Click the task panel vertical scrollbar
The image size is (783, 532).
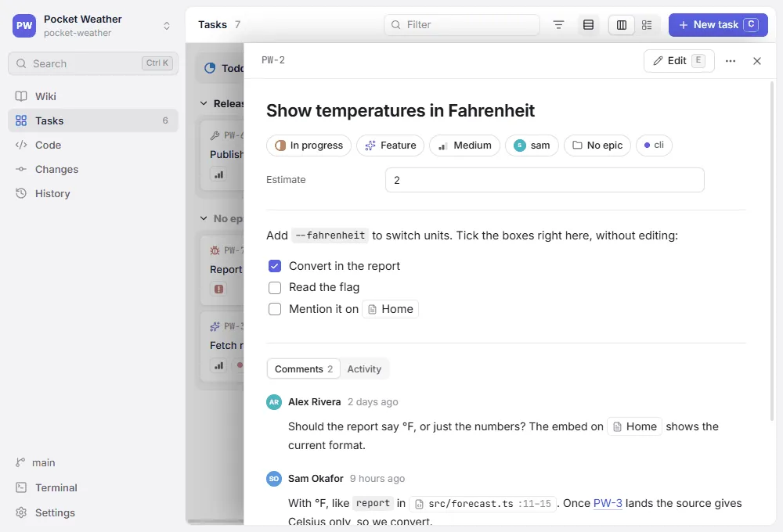click(772, 250)
